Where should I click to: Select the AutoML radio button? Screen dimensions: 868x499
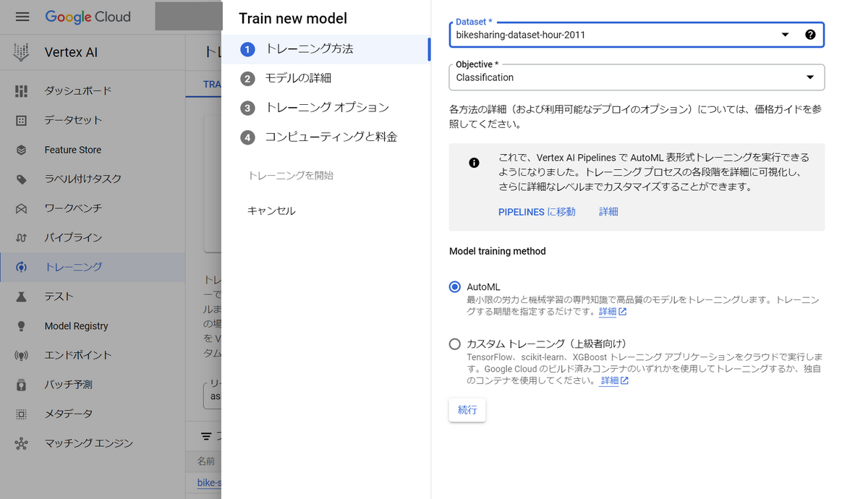pos(454,287)
